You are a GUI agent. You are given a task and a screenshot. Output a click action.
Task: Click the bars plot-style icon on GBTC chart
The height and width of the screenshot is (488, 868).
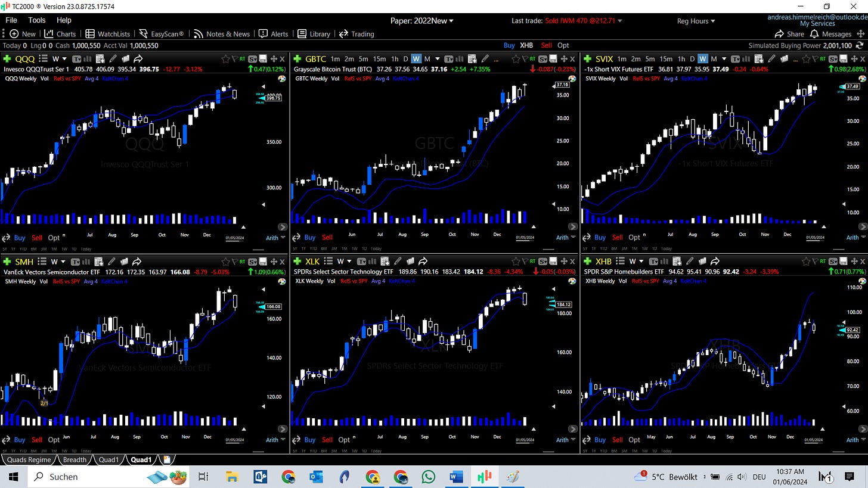click(460, 59)
